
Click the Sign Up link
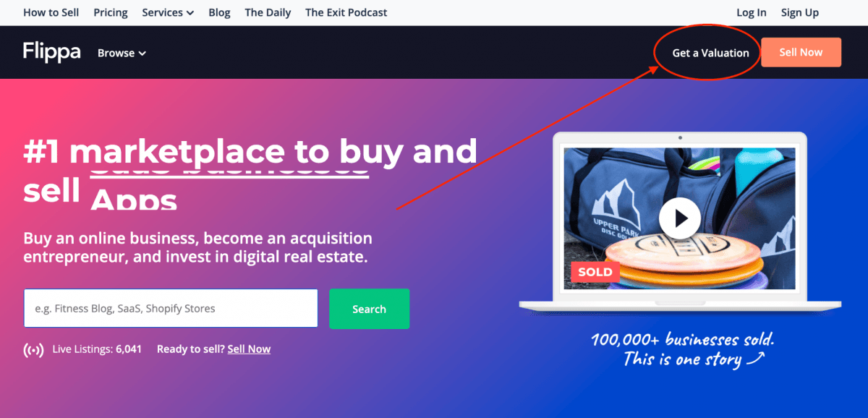coord(800,12)
